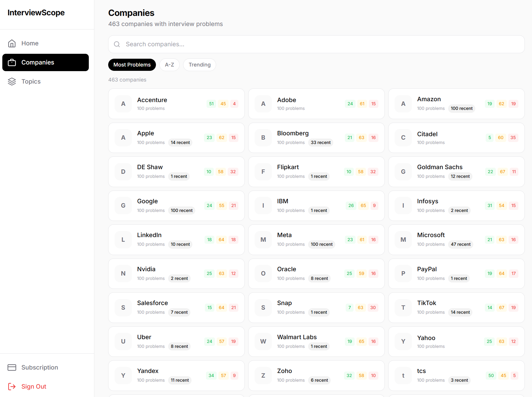Click TikTok's '14 recent' badge
The image size is (532, 397).
click(x=460, y=312)
